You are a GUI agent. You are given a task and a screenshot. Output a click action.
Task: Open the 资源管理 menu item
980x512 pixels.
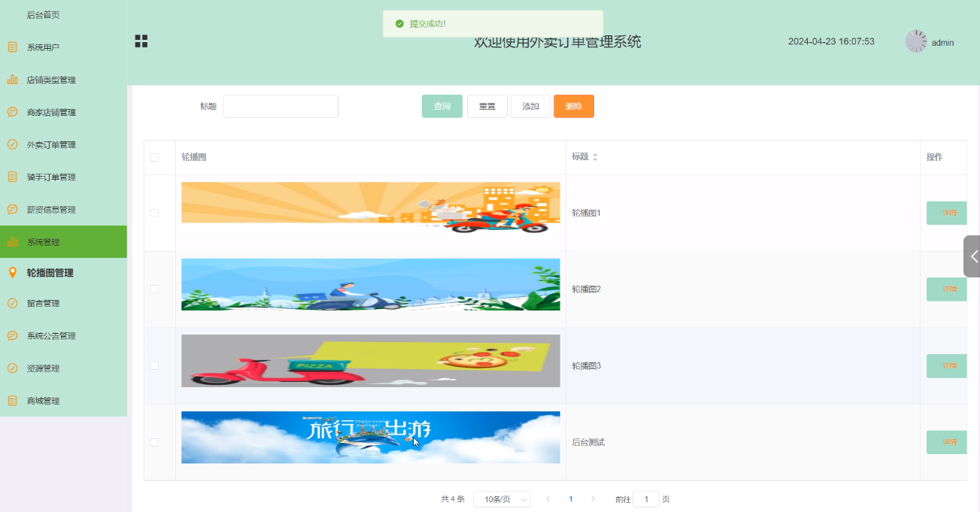pyautogui.click(x=63, y=368)
